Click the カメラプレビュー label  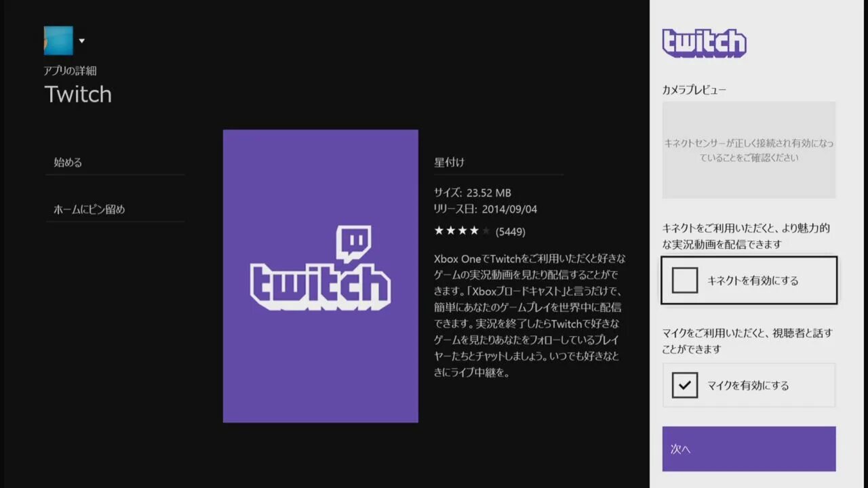point(694,90)
